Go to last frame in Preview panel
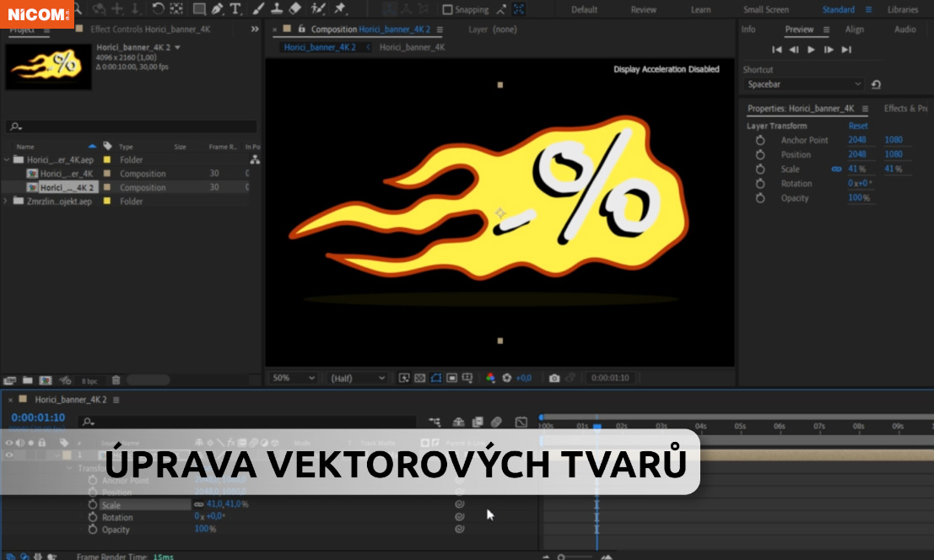Viewport: 934px width, 560px height. point(846,50)
